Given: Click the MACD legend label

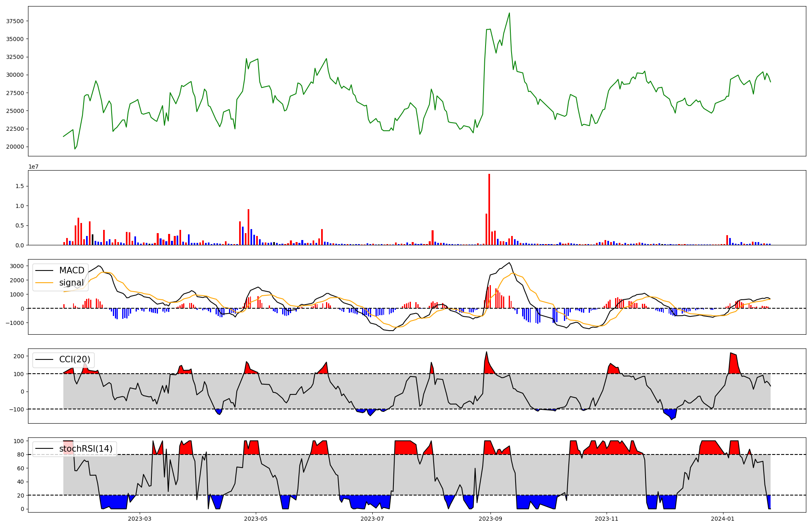Looking at the screenshot, I should tap(71, 270).
